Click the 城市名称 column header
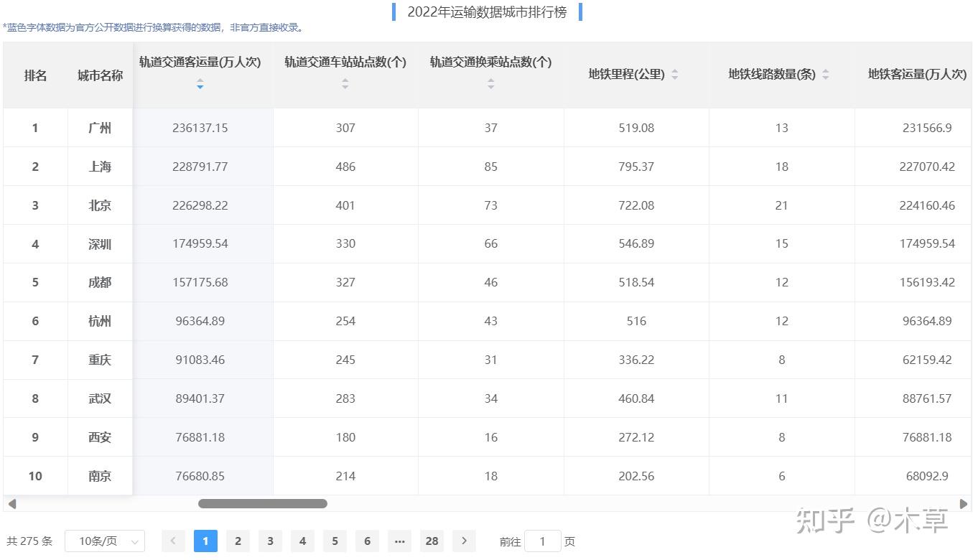 [100, 75]
